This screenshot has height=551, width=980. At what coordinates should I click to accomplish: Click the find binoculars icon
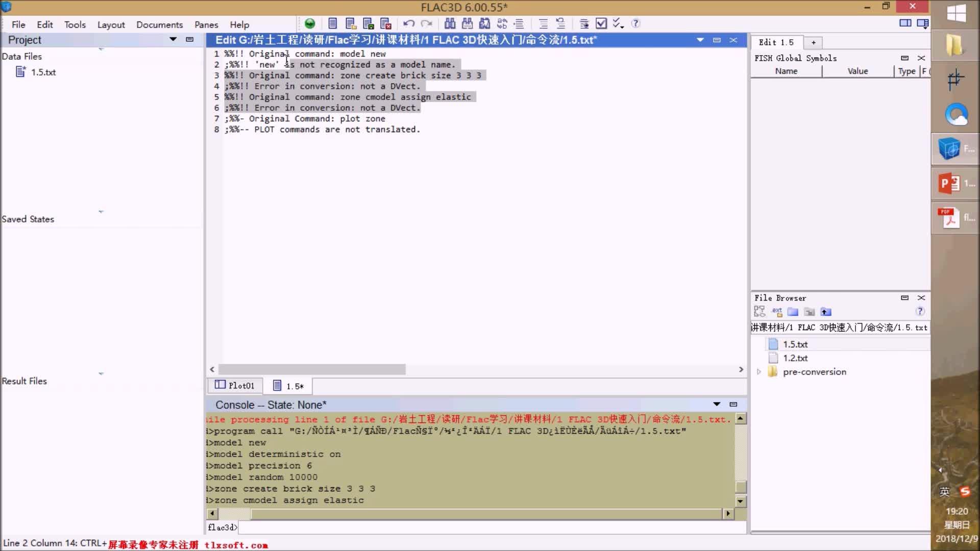click(x=450, y=23)
